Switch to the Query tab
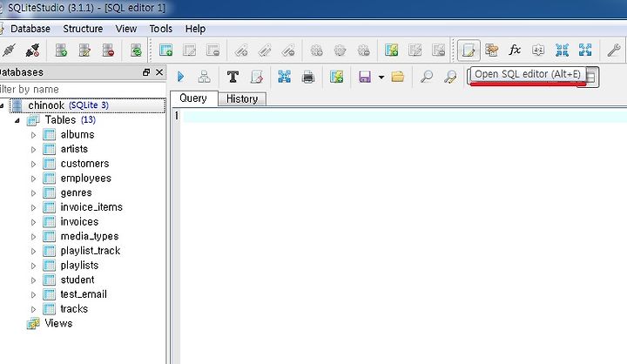Viewport: 627px width, 364px height. point(193,98)
